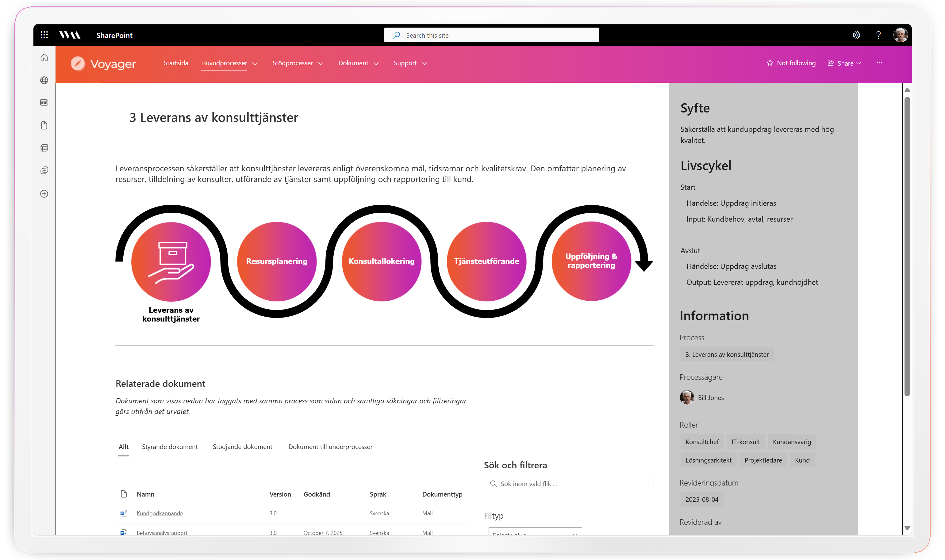Open My lists icon in sidebar

[44, 148]
